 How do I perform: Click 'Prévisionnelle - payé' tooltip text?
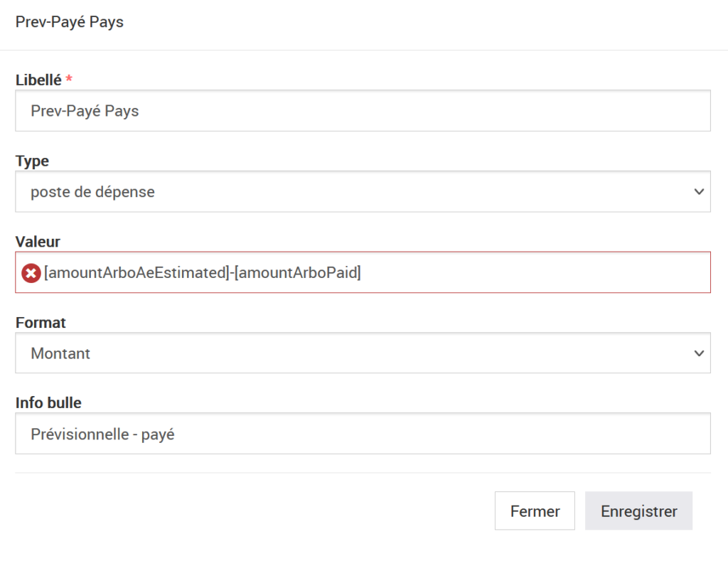point(102,434)
